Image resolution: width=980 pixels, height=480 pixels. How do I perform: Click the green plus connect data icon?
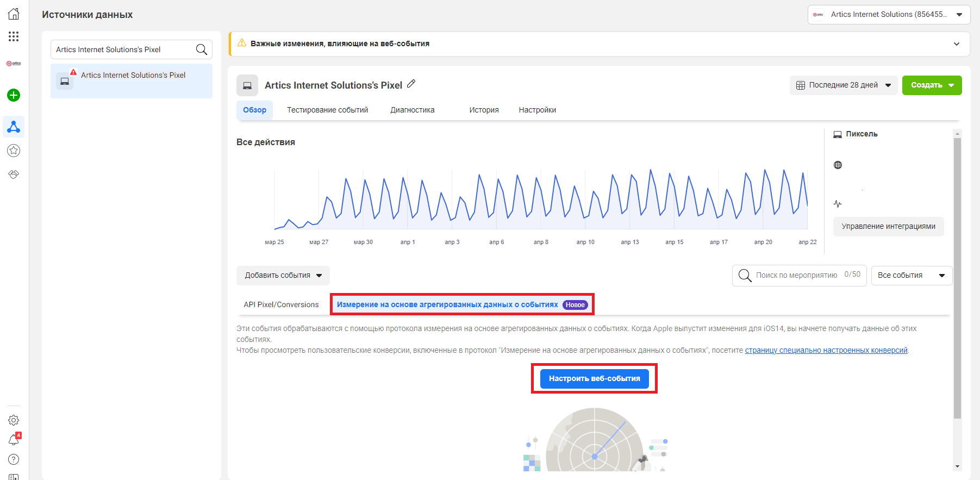[x=14, y=95]
